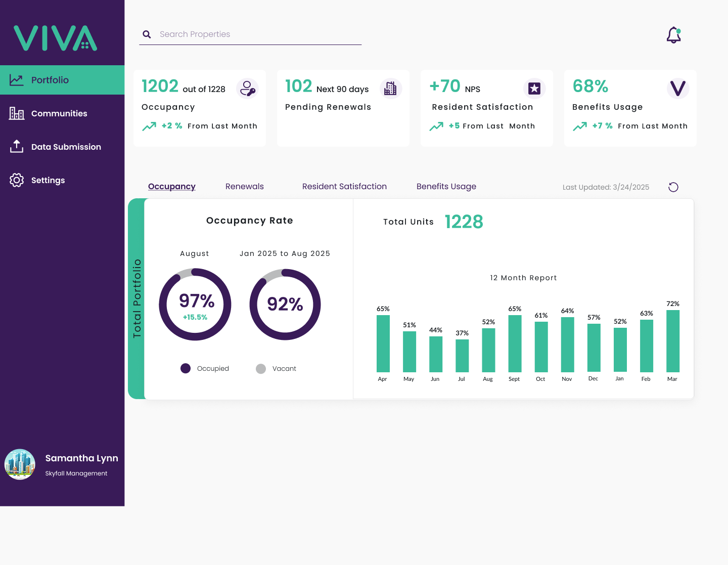
Task: Click the Jan 2025 to Aug 2025 label
Action: tap(285, 253)
